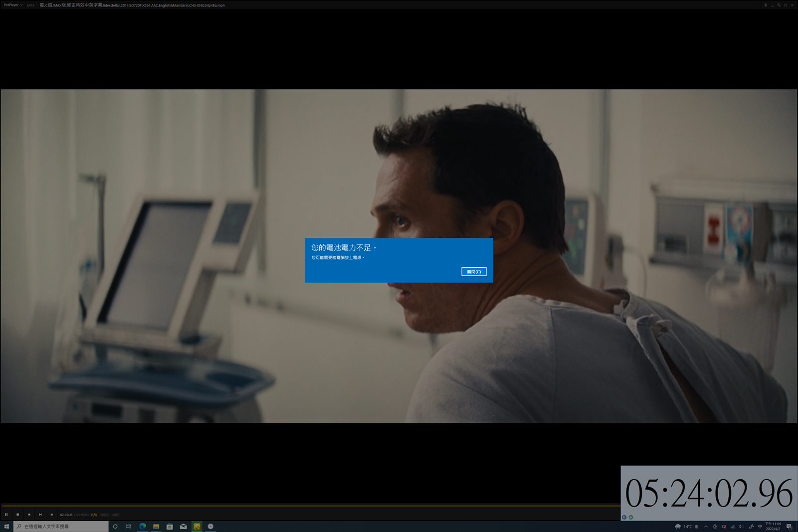Screen dimensions: 798x532
Task: Pause the timer with the blue button
Action: coord(624,517)
